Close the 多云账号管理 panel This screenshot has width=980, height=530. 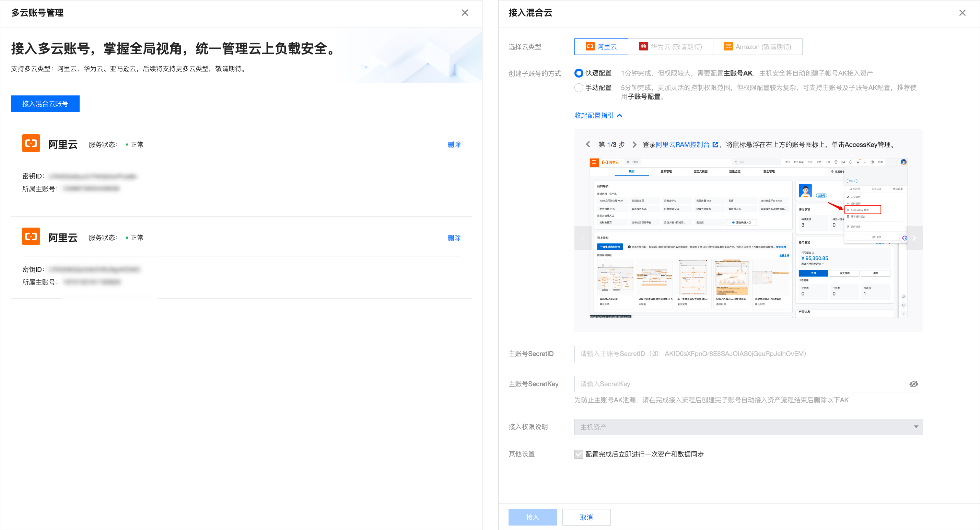(465, 13)
